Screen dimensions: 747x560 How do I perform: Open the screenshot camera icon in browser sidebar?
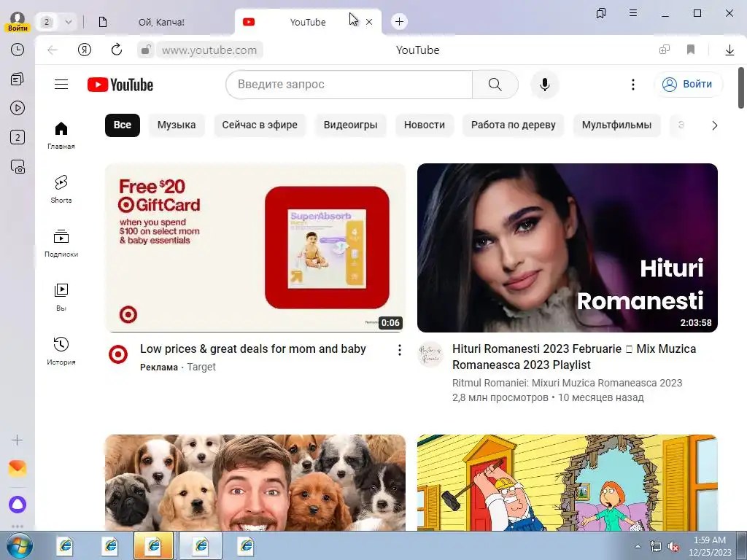(x=18, y=167)
